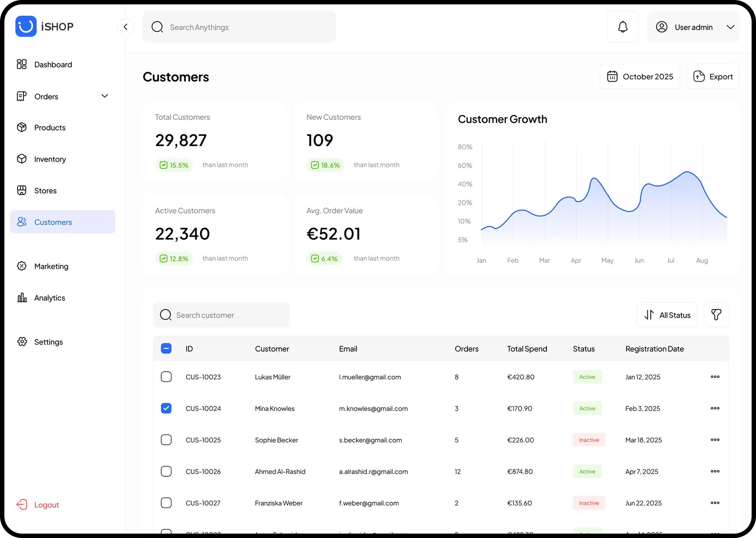Screen dimensions: 756x538
Task: Click the Settings gear in the sidebar
Action: (22, 342)
